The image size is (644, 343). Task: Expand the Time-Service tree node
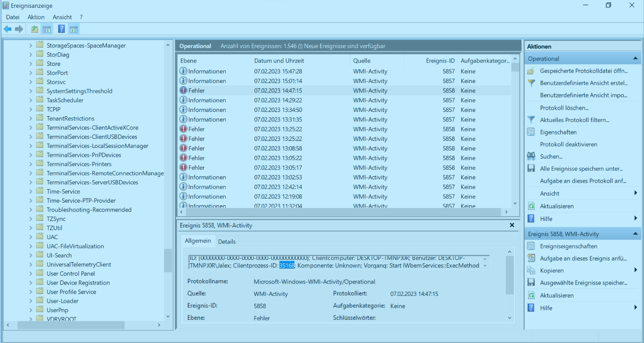[31, 191]
